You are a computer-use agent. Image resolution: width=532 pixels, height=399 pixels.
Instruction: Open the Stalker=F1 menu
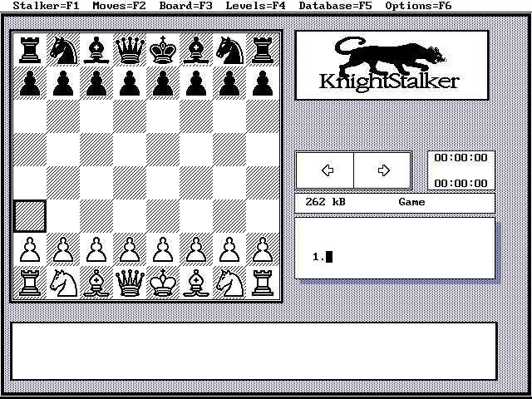[x=46, y=6]
